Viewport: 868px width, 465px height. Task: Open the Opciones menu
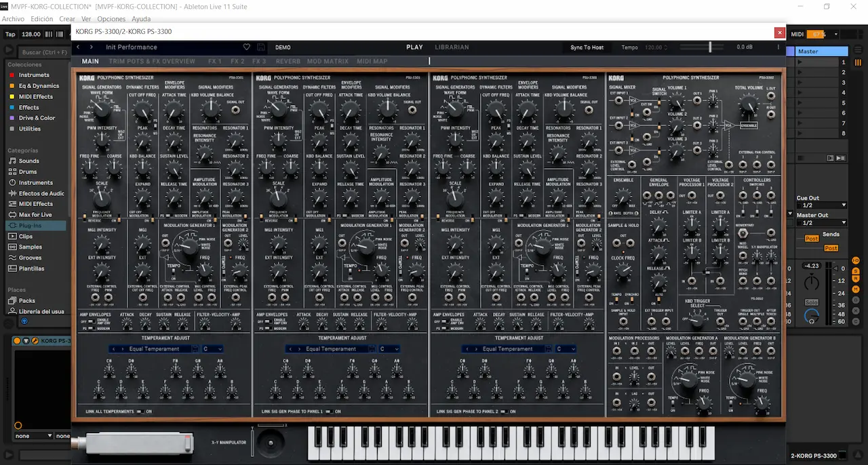(111, 19)
